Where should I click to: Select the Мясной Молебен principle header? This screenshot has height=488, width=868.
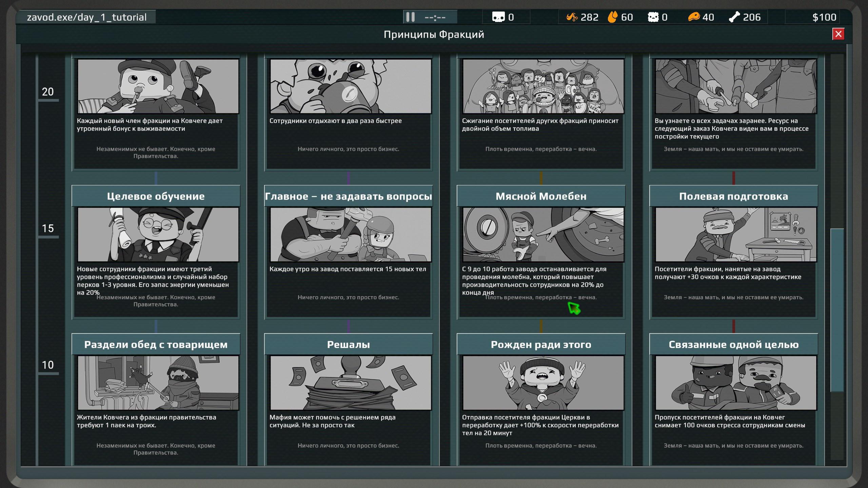pos(541,196)
